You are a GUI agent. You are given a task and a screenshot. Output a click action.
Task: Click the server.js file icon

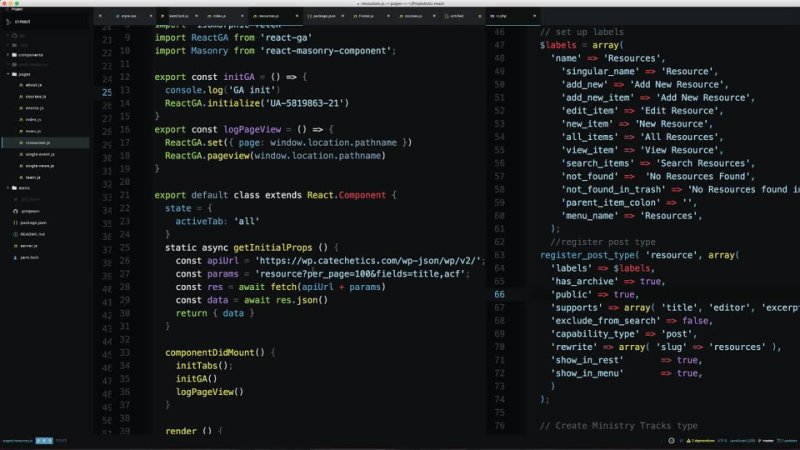tap(15, 246)
